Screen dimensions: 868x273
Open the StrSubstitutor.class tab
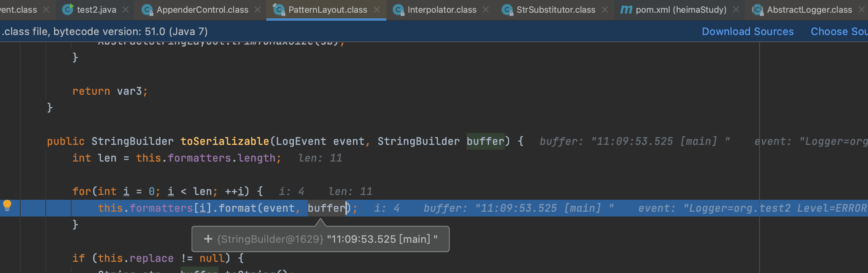[556, 10]
